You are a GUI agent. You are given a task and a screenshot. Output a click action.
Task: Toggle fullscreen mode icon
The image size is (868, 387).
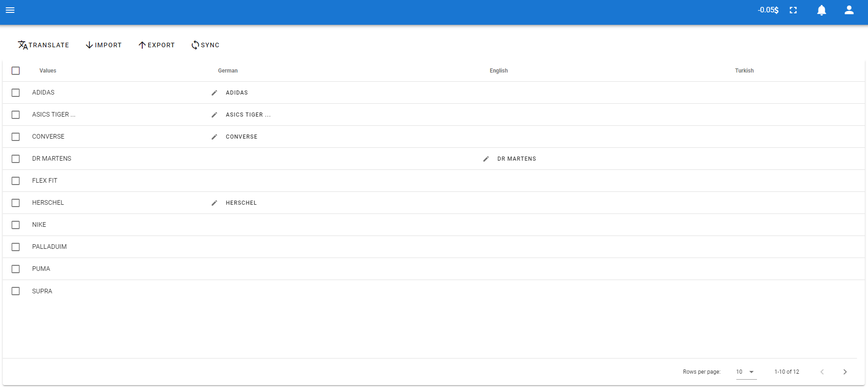click(x=793, y=10)
